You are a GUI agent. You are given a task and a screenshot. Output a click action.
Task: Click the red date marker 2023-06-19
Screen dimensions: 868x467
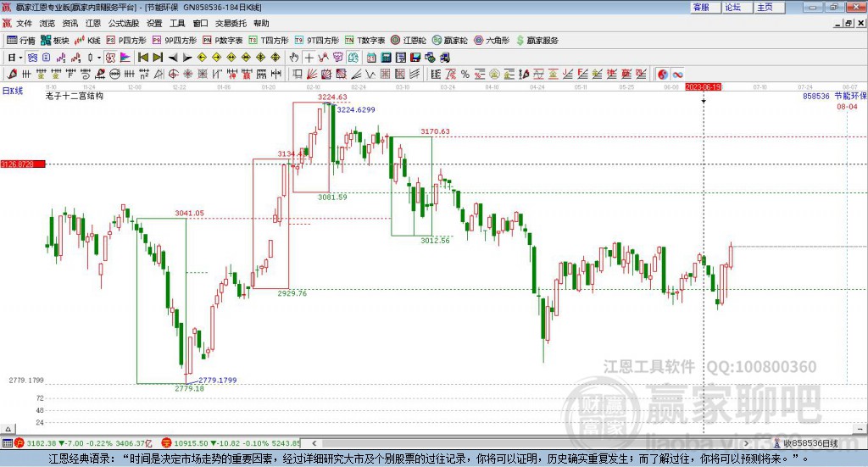[x=703, y=87]
